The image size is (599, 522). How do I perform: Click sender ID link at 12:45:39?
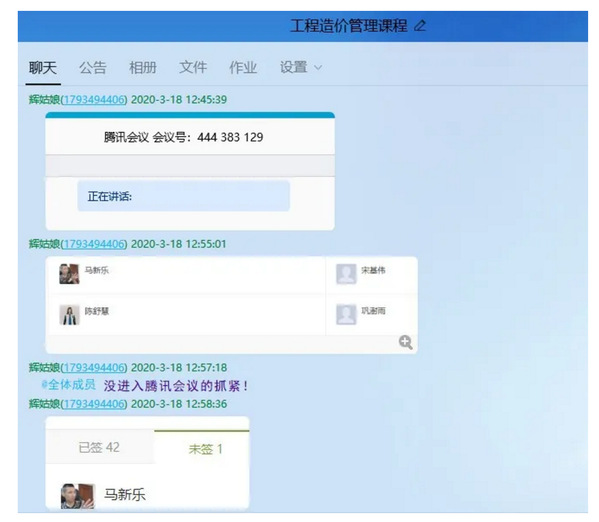coord(94,99)
